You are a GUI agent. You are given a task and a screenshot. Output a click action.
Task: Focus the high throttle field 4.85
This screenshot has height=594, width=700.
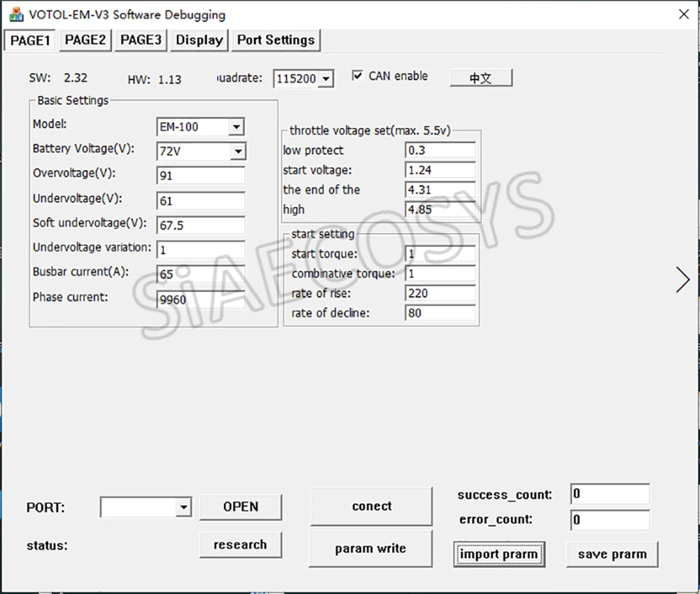440,209
